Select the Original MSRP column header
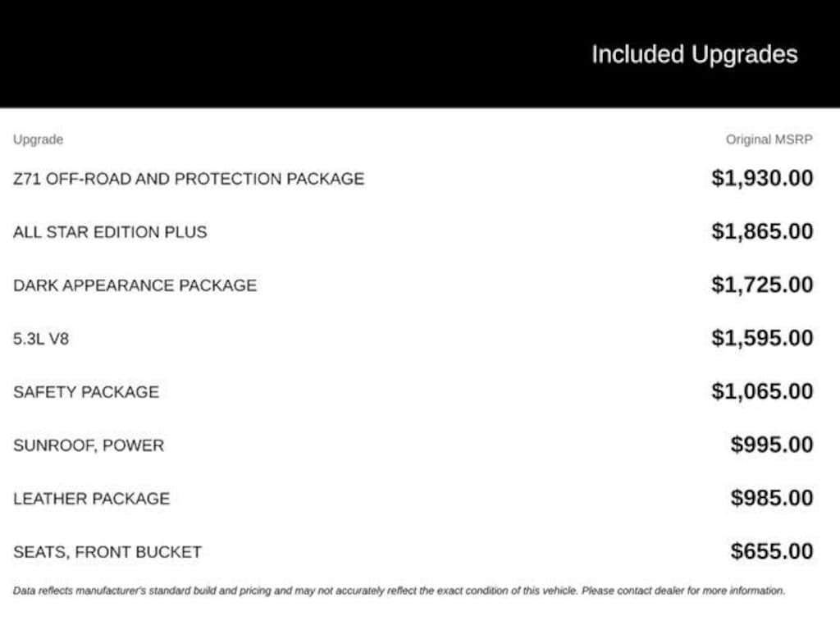Image resolution: width=840 pixels, height=630 pixels. click(769, 139)
